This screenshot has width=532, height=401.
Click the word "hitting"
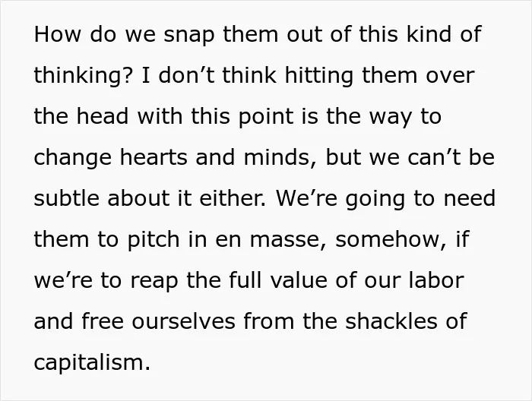click(319, 76)
